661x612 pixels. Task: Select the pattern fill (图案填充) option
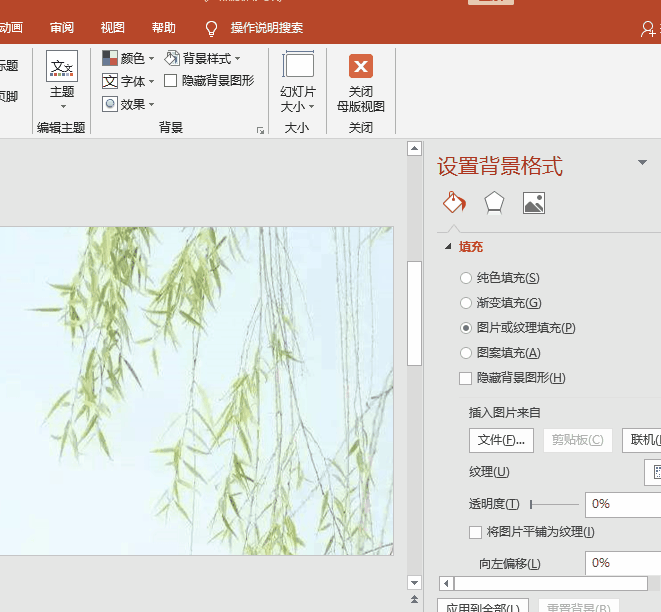coord(466,353)
